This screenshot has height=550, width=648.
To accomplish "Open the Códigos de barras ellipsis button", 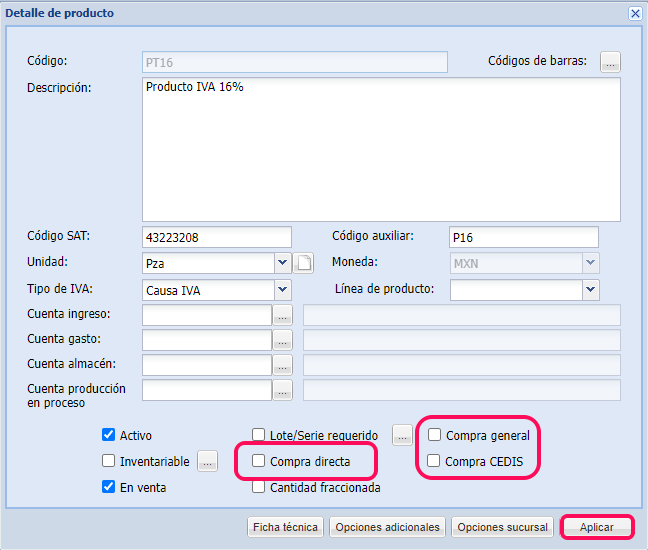I will (x=610, y=62).
